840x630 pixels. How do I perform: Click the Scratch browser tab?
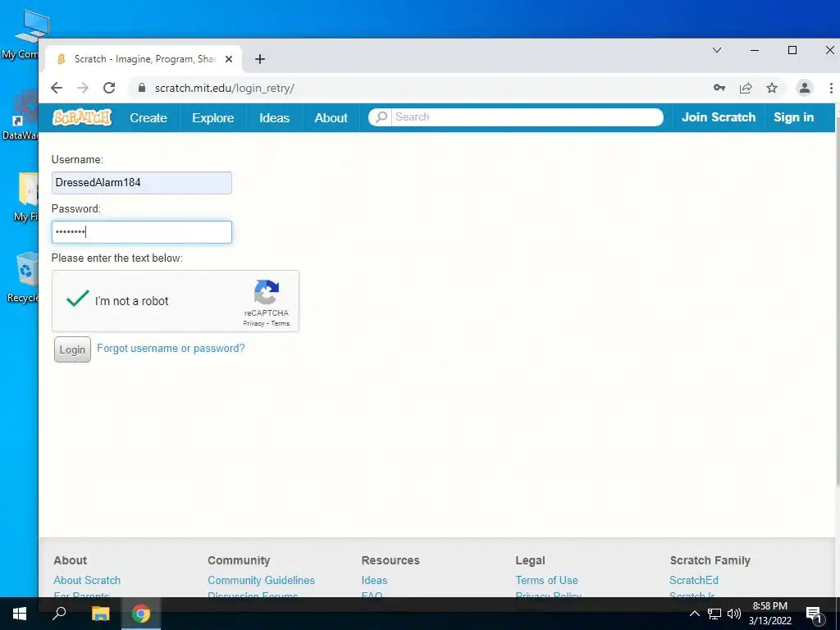pos(144,59)
